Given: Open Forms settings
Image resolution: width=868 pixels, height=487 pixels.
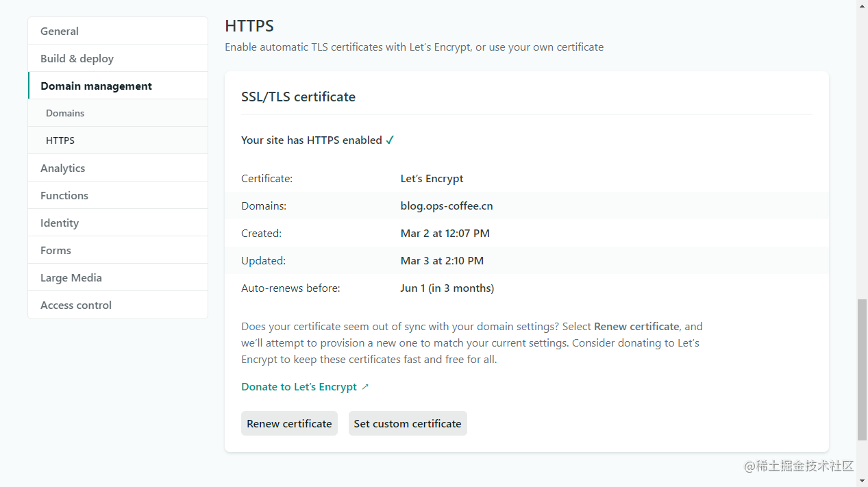Looking at the screenshot, I should (118, 250).
